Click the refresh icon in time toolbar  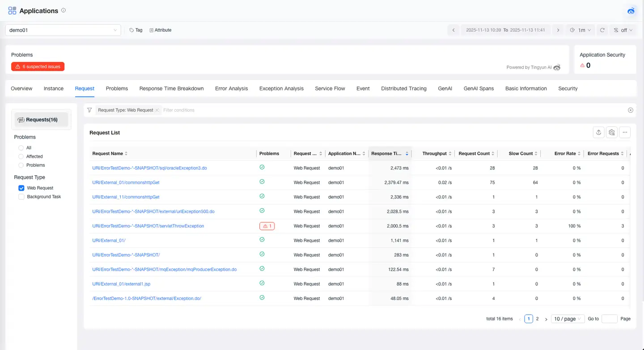(x=602, y=30)
